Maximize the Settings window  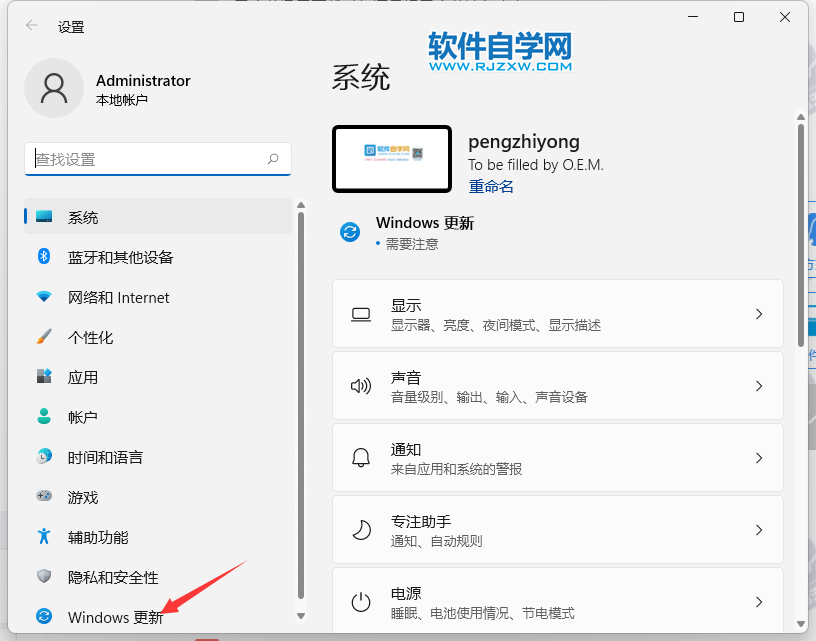click(738, 17)
